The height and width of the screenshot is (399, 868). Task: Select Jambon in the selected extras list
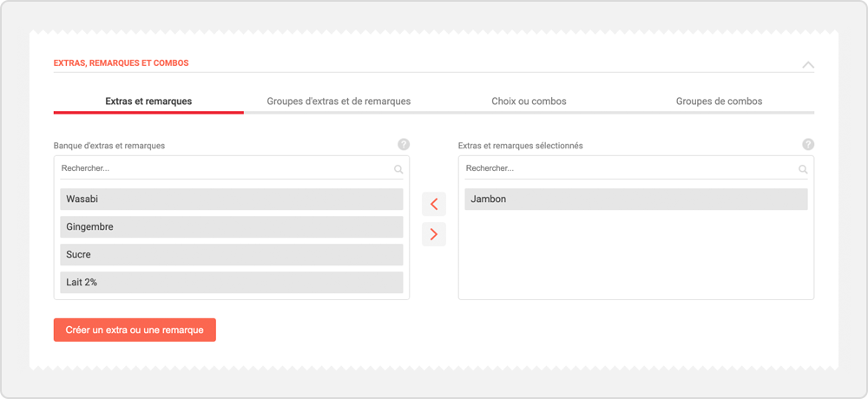click(x=636, y=199)
